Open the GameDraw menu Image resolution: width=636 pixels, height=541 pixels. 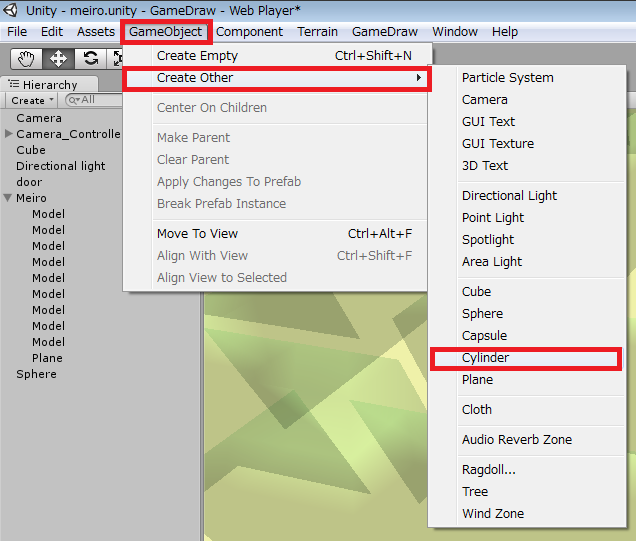point(385,32)
